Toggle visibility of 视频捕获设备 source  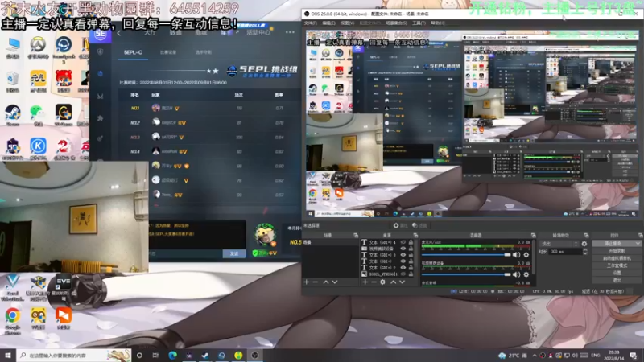(x=403, y=249)
